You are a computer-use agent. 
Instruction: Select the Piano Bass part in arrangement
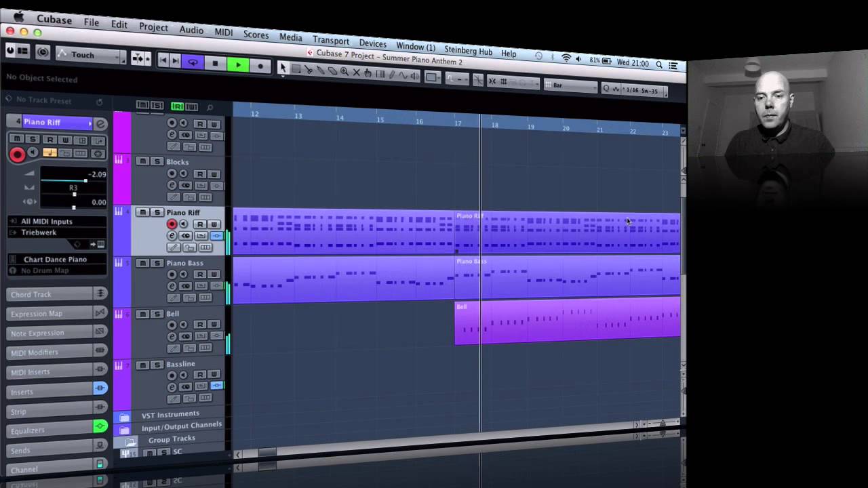[x=567, y=278]
